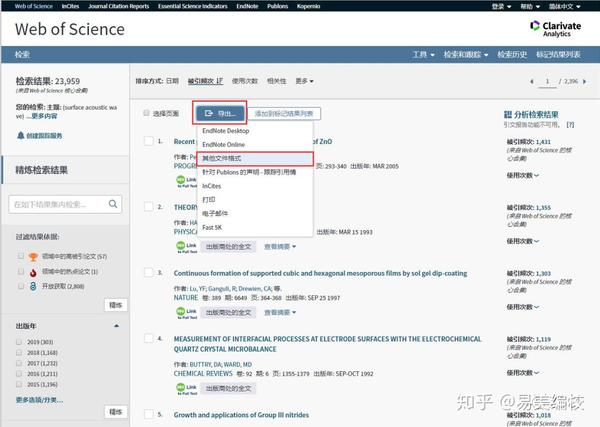Open the login dropdown in top bar
This screenshot has width=600, height=427.
pyautogui.click(x=501, y=6)
